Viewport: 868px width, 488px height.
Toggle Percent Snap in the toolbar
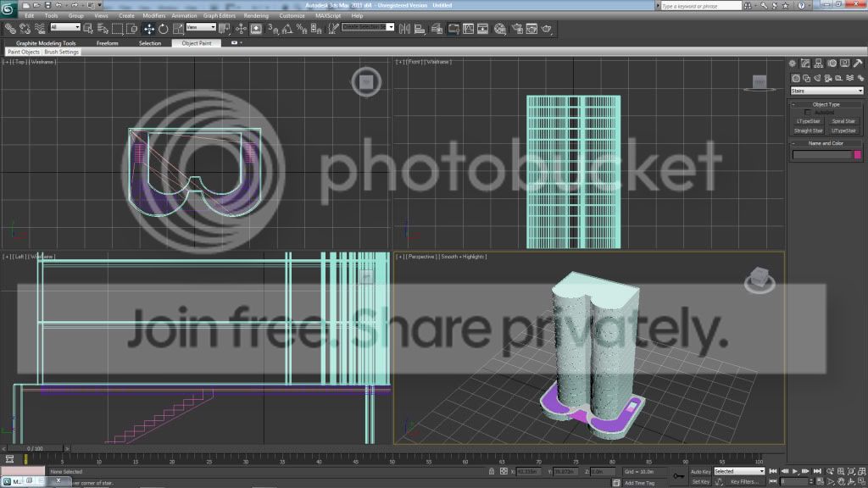click(x=302, y=29)
